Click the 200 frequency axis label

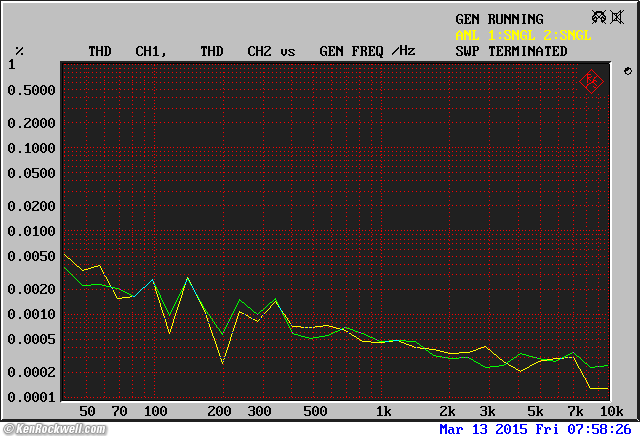[219, 411]
